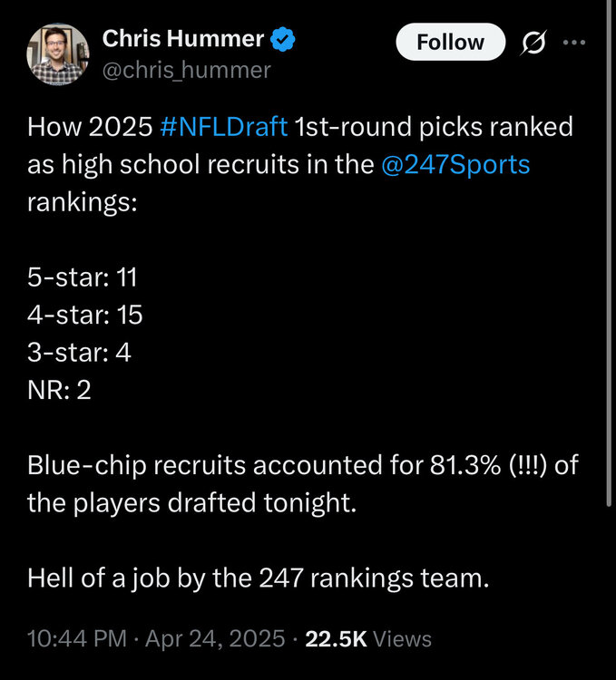Click the @chris_hummer handle
This screenshot has height=680, width=616.
[186, 70]
